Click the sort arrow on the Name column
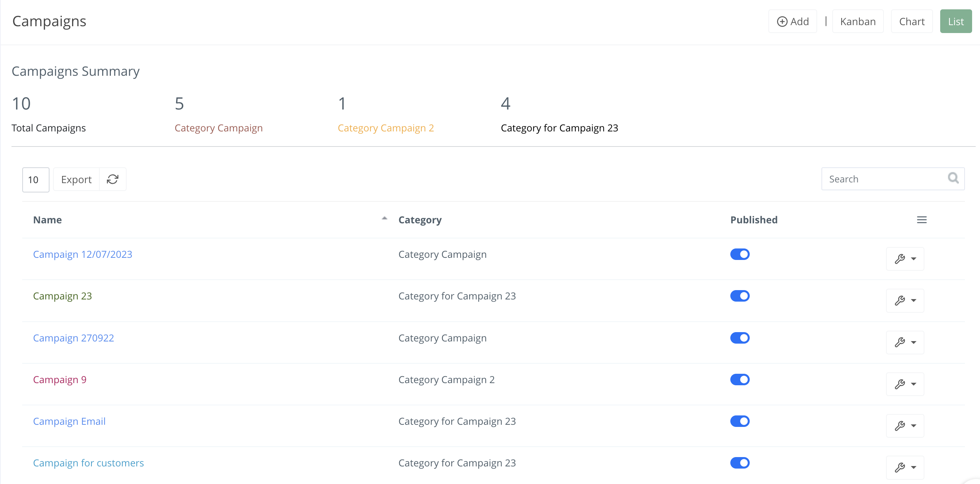The image size is (980, 484). 384,218
